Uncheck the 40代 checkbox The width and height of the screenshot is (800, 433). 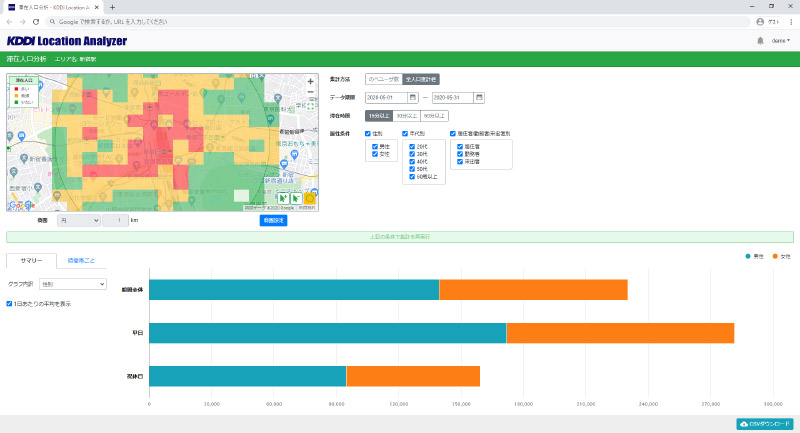(412, 162)
